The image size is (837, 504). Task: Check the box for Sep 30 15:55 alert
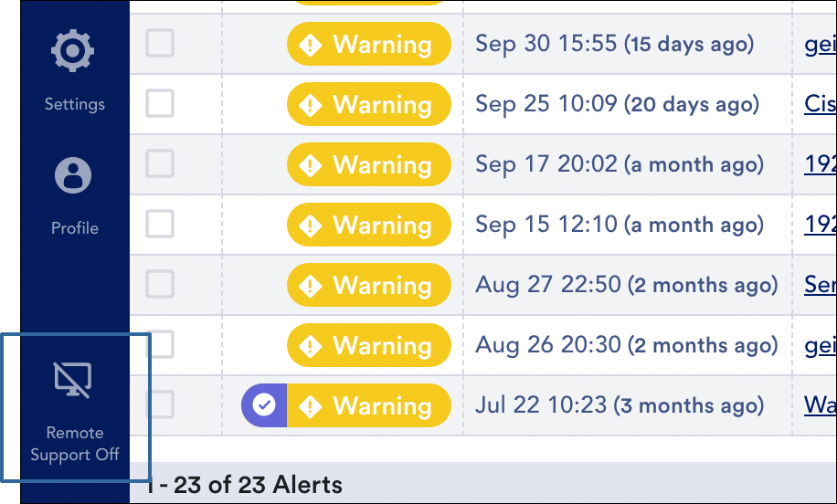pos(160,43)
